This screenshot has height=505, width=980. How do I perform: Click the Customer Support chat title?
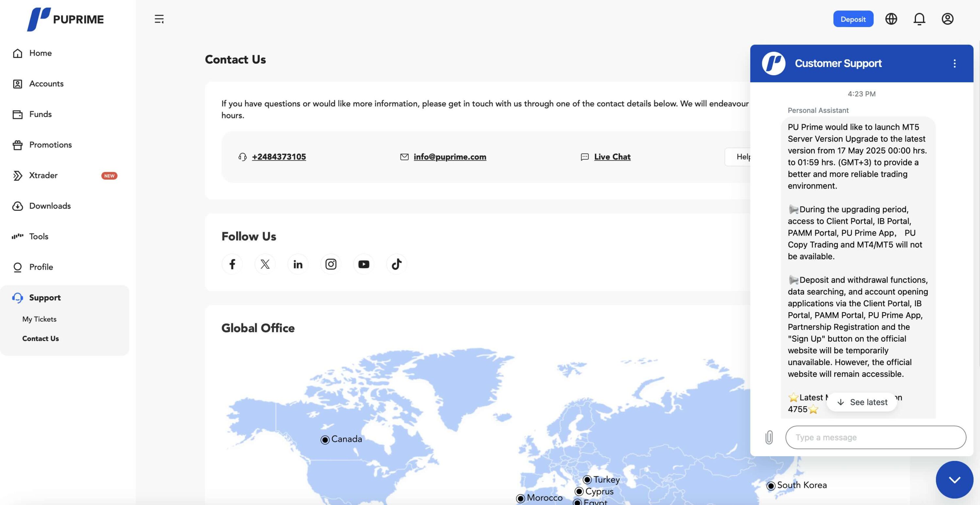838,63
